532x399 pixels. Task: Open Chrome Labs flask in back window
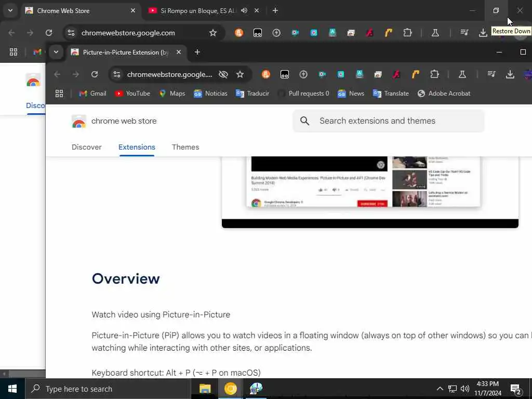(435, 33)
